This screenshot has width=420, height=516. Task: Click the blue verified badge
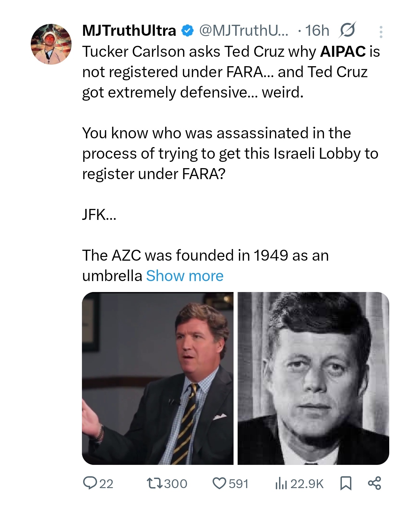pyautogui.click(x=188, y=31)
